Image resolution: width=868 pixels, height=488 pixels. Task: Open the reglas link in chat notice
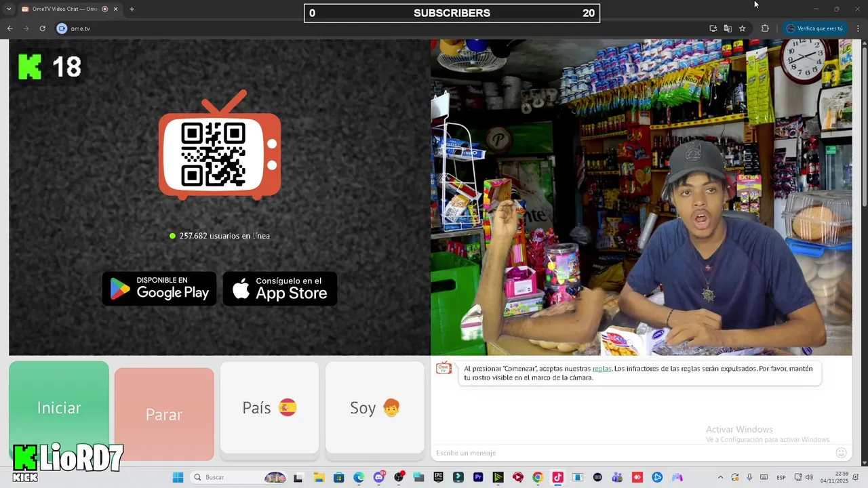point(601,369)
